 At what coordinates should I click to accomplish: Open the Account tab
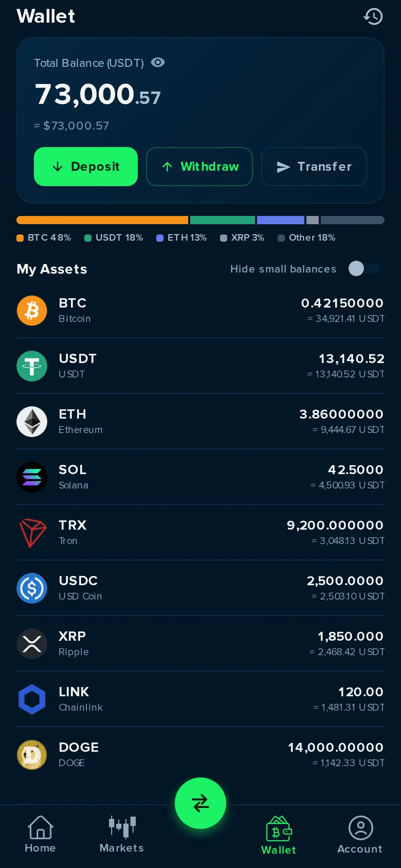pos(360,834)
